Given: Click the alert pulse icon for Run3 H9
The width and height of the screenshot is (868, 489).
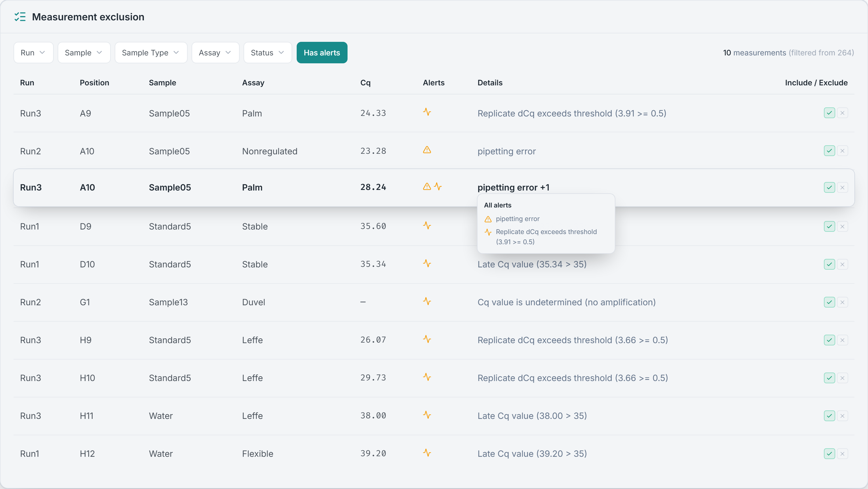Looking at the screenshot, I should click(427, 339).
